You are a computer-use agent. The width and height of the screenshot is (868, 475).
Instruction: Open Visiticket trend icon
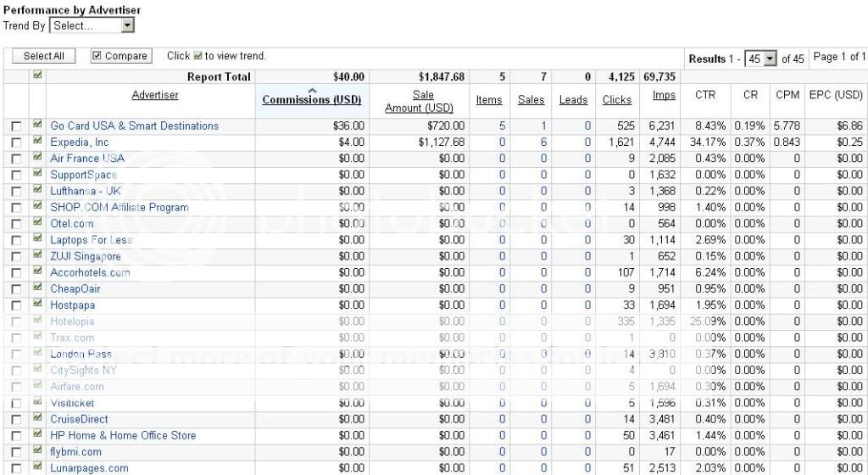37,401
